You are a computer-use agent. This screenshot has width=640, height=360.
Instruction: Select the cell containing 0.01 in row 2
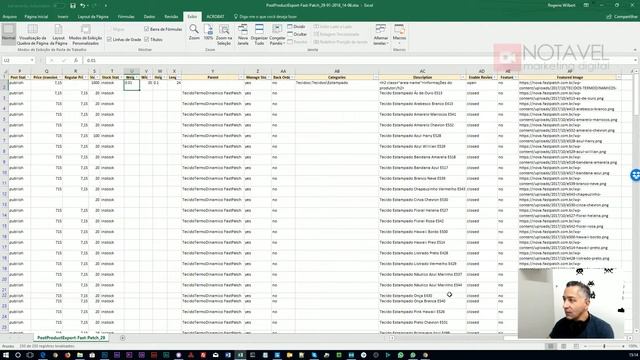pyautogui.click(x=131, y=85)
